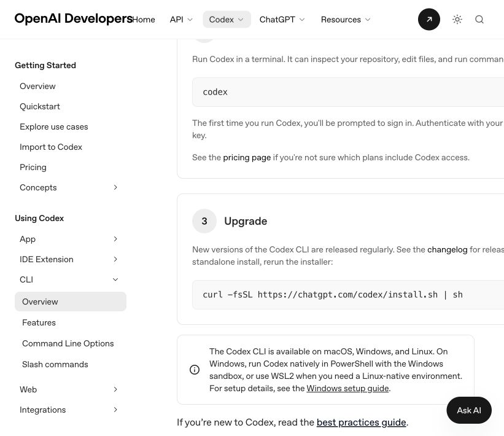This screenshot has height=436, width=504.
Task: Expand the App section chevron
Action: point(115,239)
